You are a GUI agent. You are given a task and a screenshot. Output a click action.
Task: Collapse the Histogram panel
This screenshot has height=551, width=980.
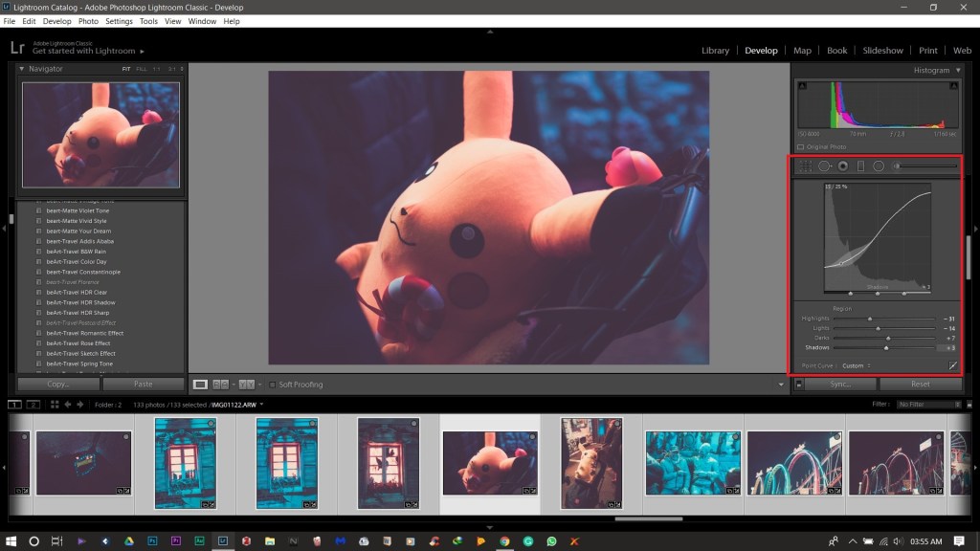pos(958,70)
